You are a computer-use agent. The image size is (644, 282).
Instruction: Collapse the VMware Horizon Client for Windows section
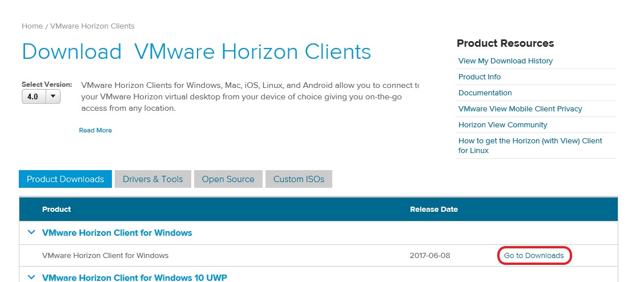pyautogui.click(x=31, y=233)
